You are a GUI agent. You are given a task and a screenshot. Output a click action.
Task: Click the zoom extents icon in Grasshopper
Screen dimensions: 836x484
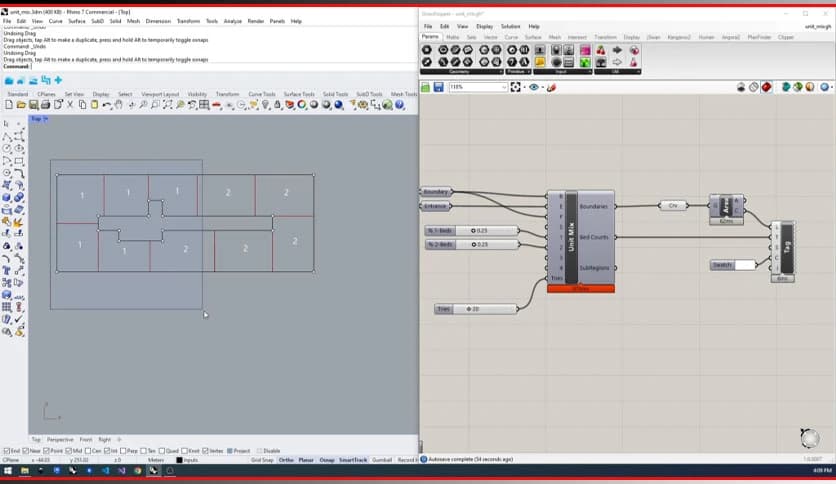click(x=516, y=87)
